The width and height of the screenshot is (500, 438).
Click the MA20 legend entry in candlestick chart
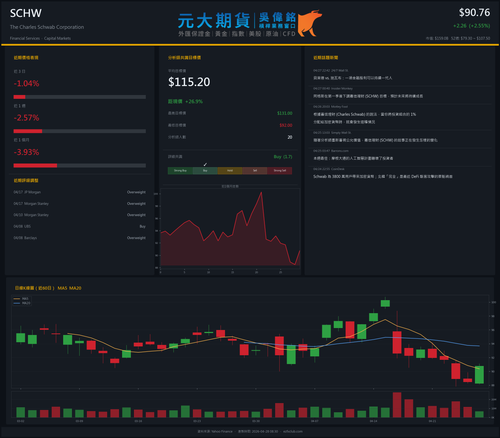22,303
